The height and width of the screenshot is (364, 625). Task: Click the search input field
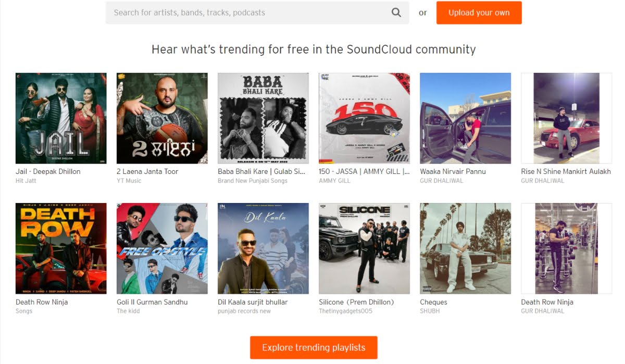(234, 12)
